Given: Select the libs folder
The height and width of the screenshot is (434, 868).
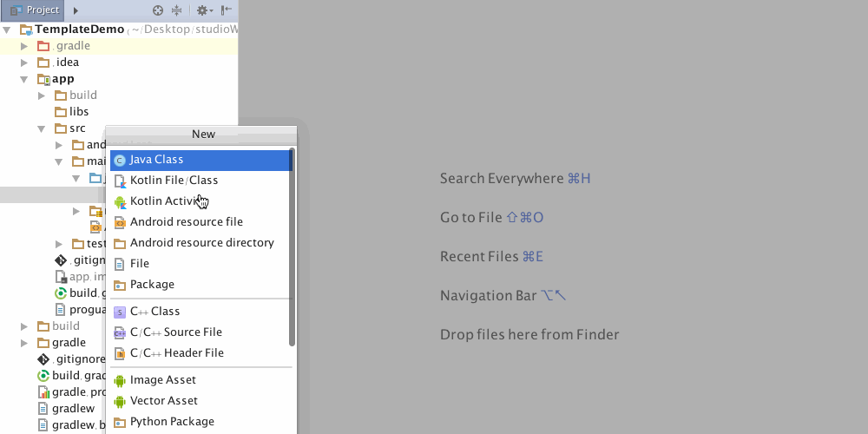Looking at the screenshot, I should pos(79,112).
